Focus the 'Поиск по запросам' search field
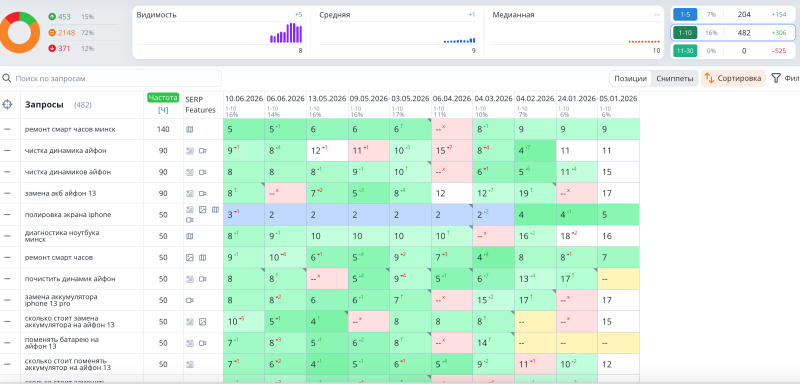The image size is (800, 384). coord(111,79)
